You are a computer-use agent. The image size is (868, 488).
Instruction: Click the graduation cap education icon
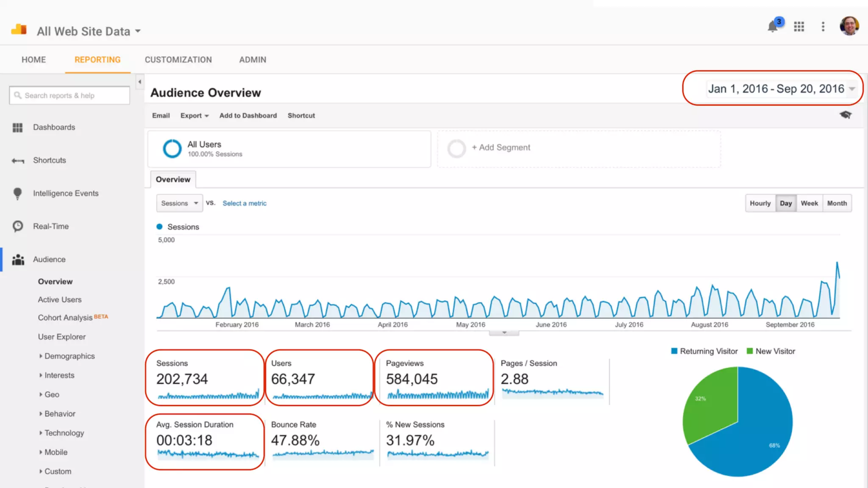(x=846, y=115)
